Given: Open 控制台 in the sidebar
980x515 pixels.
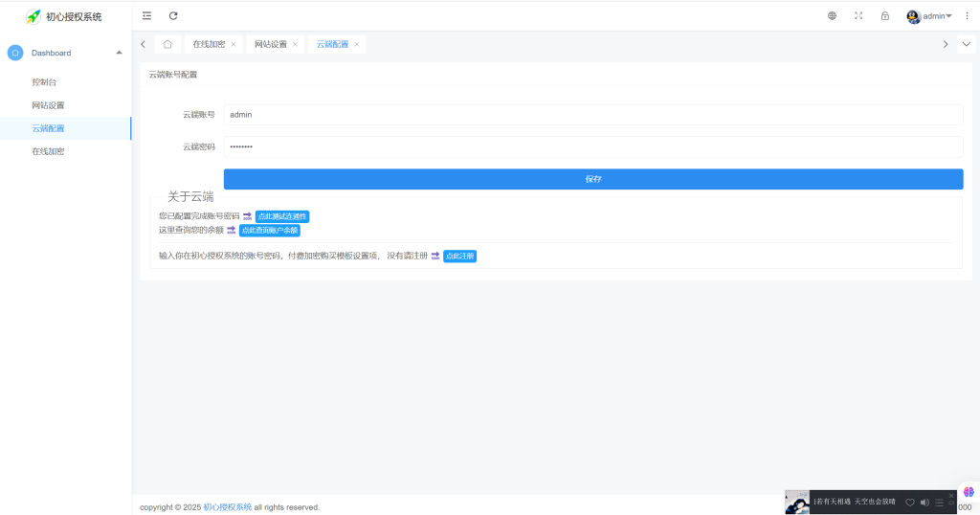Looking at the screenshot, I should 44,82.
